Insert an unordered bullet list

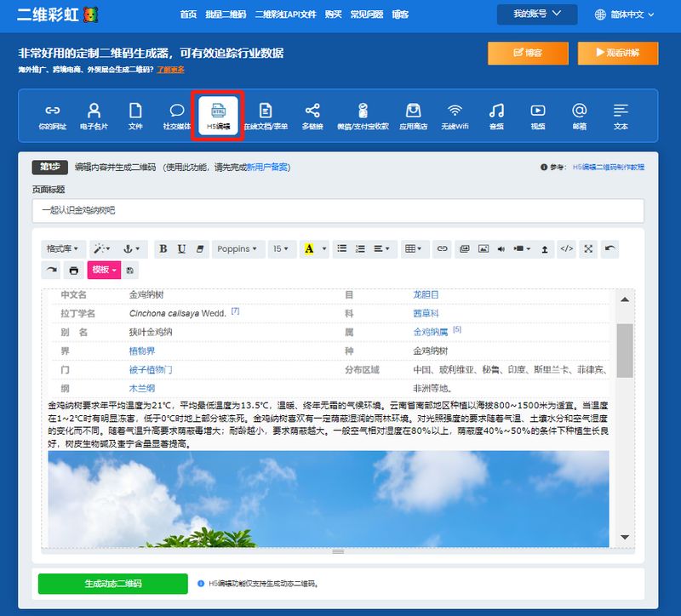pyautogui.click(x=342, y=248)
